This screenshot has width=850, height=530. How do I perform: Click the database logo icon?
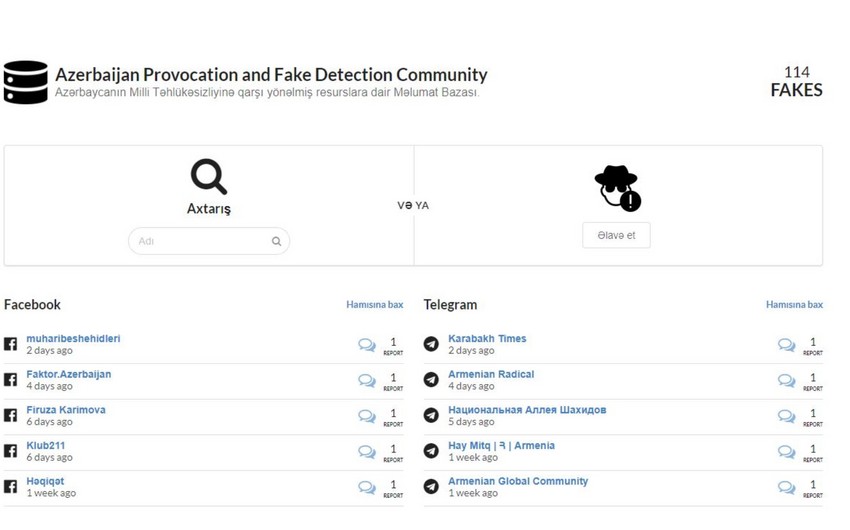[x=26, y=82]
